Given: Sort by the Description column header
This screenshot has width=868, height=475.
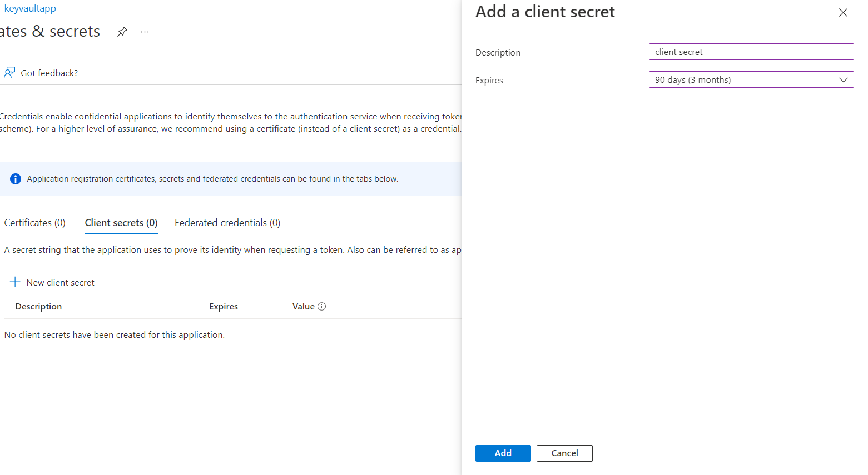Looking at the screenshot, I should pos(38,307).
